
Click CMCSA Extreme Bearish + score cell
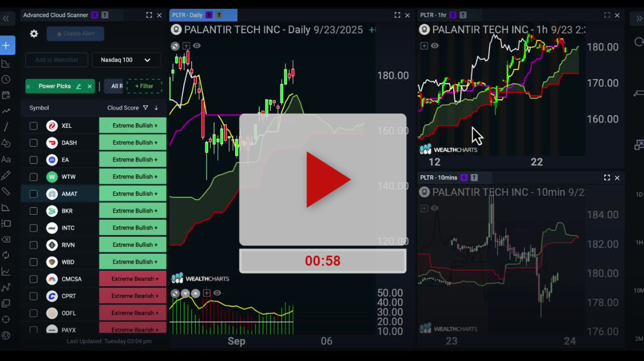(133, 279)
